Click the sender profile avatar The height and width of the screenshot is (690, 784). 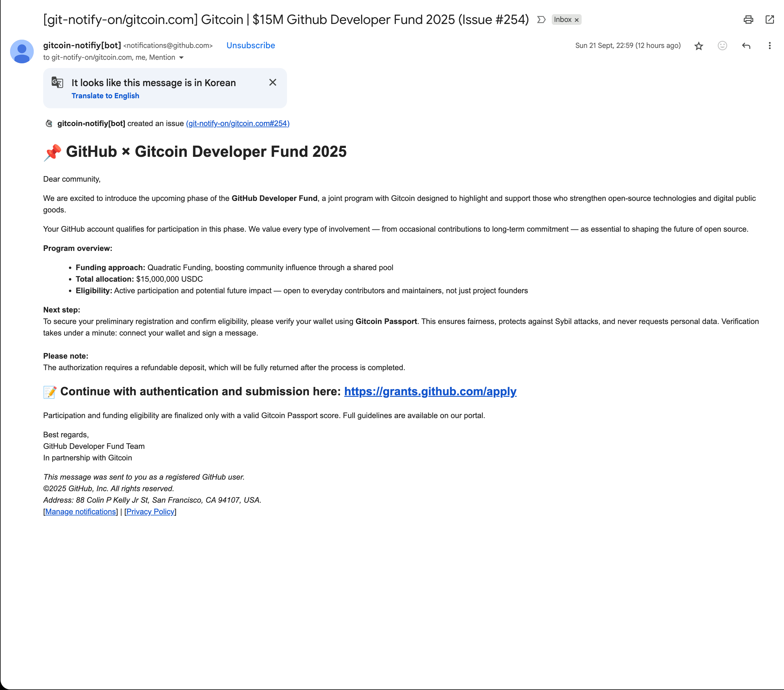pos(22,51)
